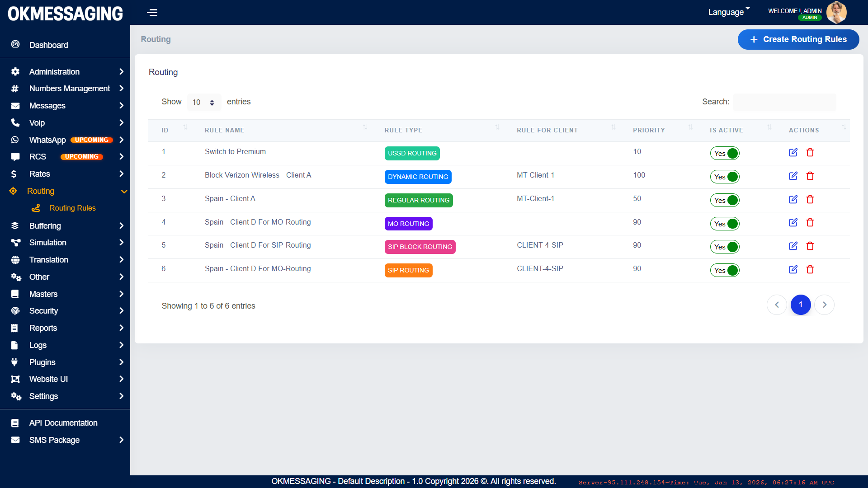Toggle active switch for Switch to Premium
868x488 pixels.
[x=725, y=154]
